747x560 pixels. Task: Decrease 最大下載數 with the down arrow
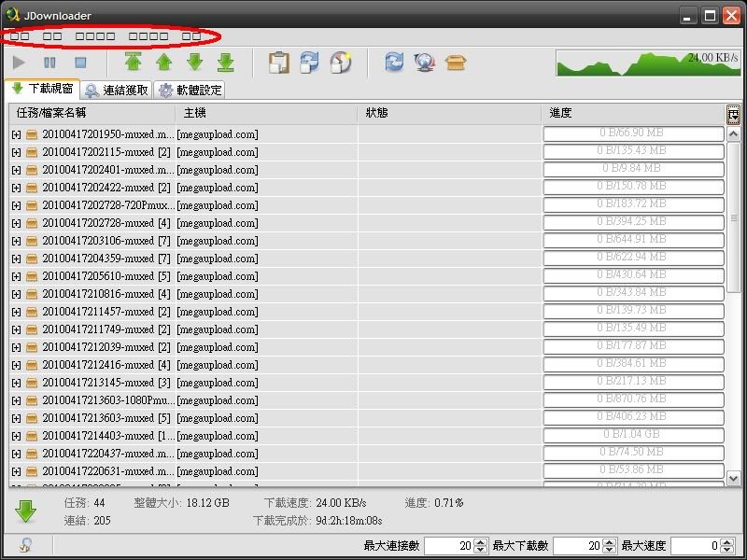pos(610,550)
